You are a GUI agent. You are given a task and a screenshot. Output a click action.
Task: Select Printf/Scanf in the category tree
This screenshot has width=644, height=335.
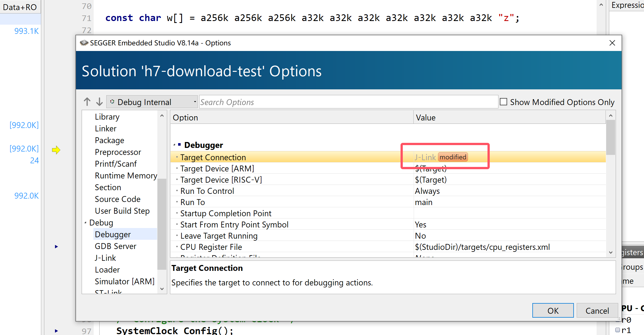pos(116,164)
